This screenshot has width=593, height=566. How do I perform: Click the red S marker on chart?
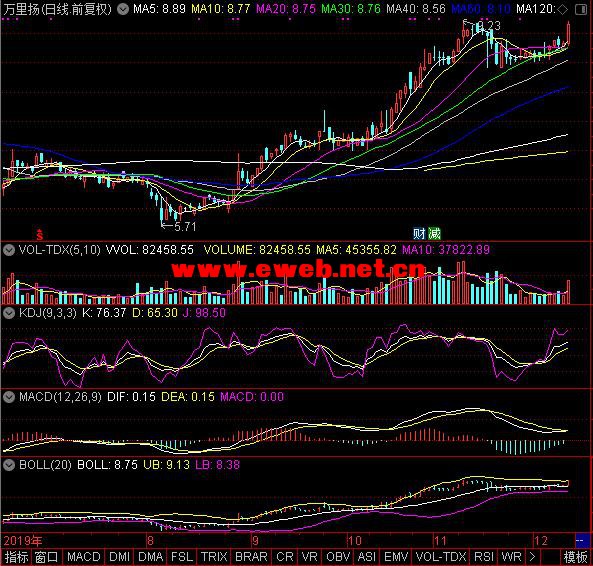(x=40, y=235)
